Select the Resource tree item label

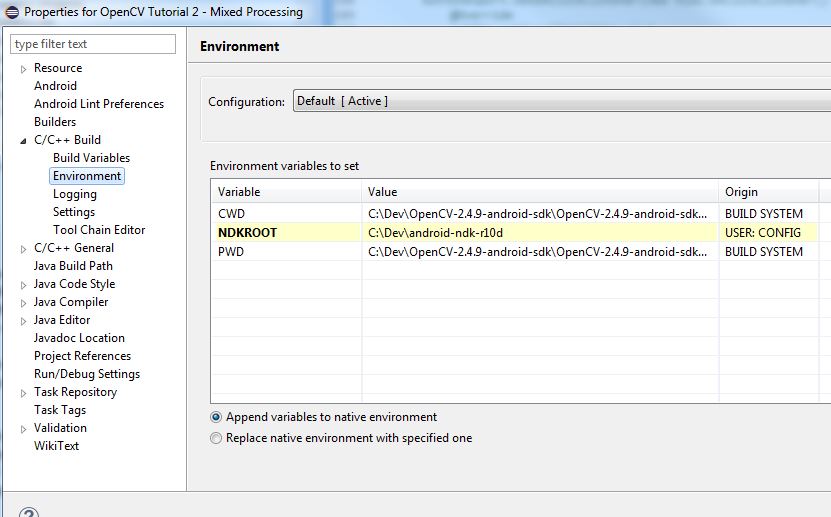58,68
